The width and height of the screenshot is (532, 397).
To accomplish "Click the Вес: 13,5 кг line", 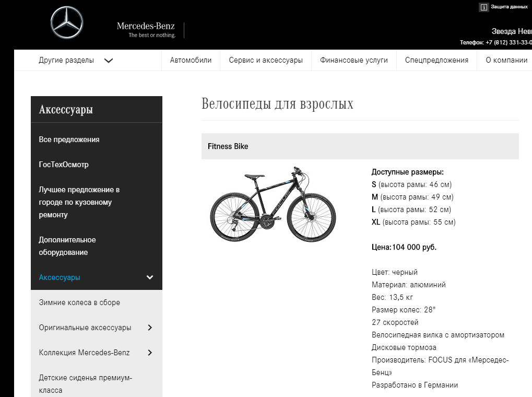I will (392, 298).
